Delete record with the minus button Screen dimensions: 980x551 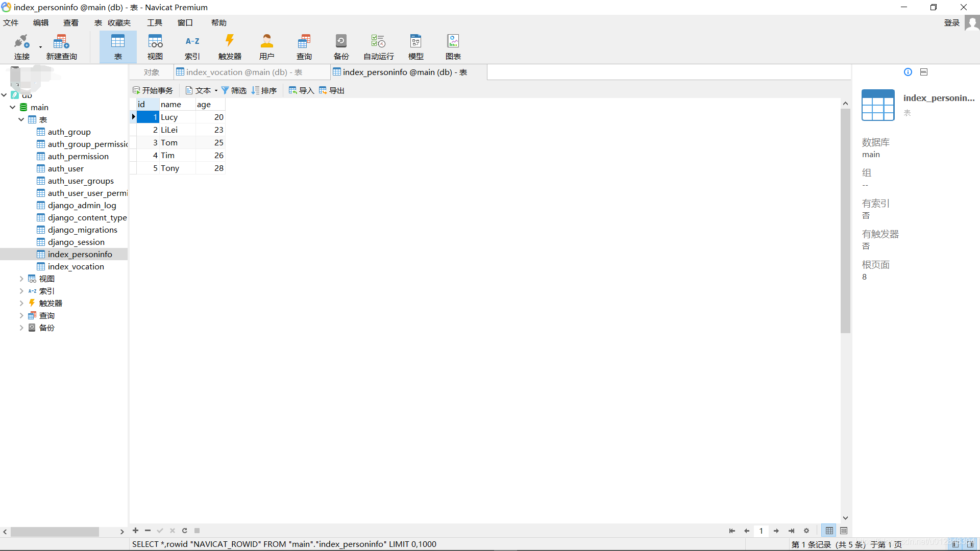148,531
